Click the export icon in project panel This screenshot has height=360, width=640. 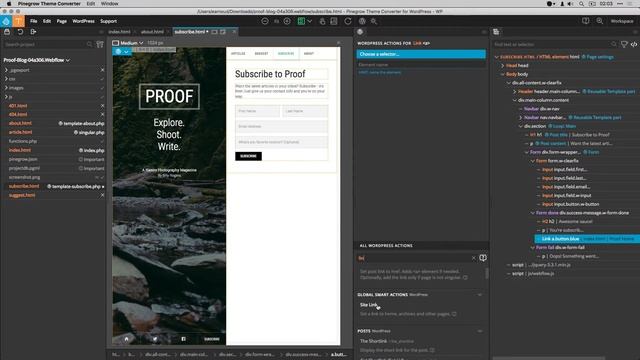[33, 31]
